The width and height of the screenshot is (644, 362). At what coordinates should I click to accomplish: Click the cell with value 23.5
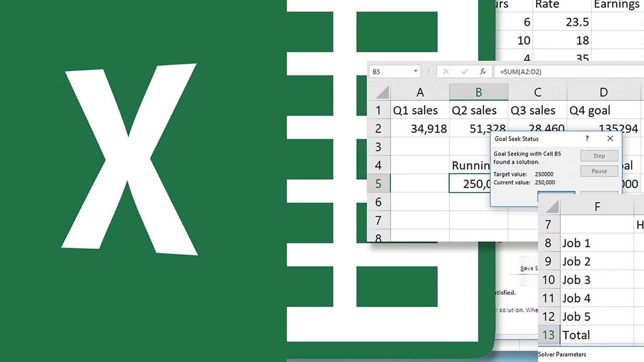pyautogui.click(x=562, y=22)
